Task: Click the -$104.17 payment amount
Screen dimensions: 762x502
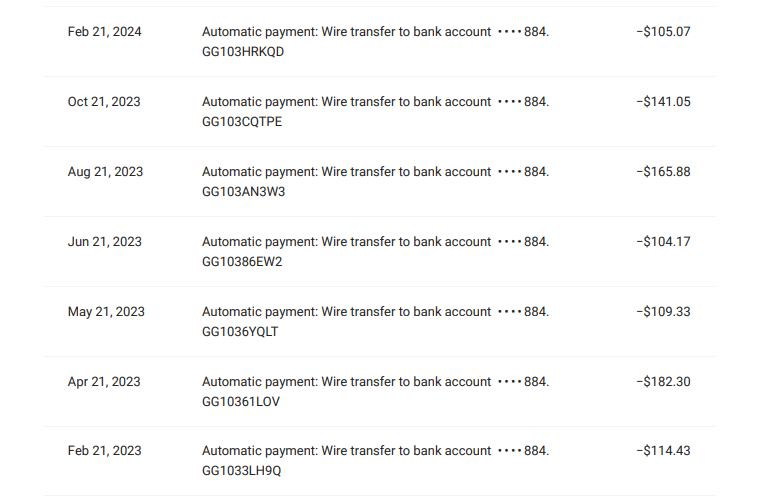Action: pyautogui.click(x=663, y=242)
